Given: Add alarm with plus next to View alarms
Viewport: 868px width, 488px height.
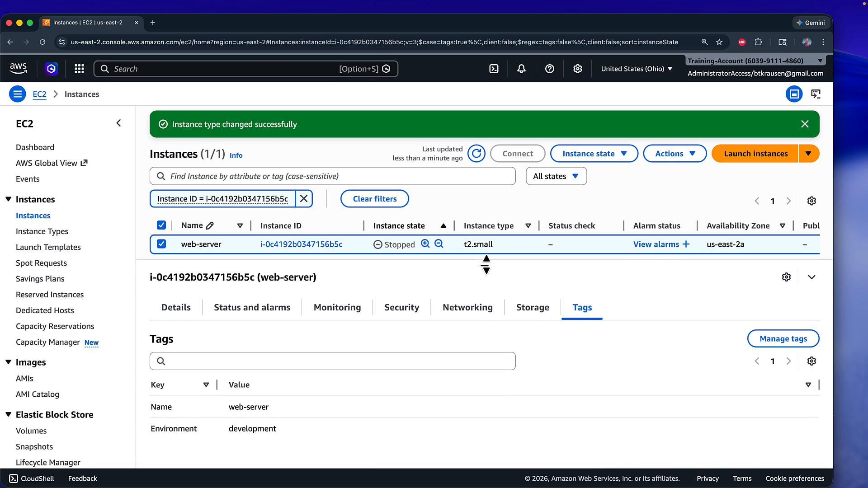Looking at the screenshot, I should (x=686, y=244).
